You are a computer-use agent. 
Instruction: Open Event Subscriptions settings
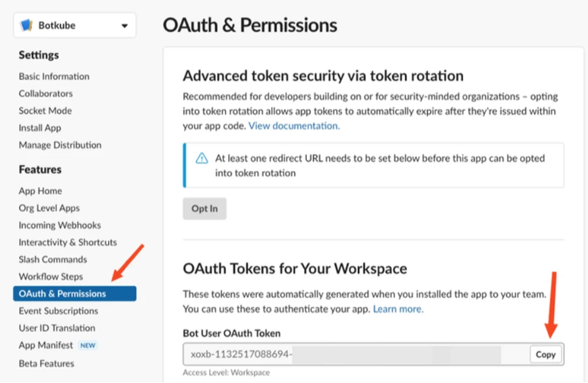(x=58, y=311)
